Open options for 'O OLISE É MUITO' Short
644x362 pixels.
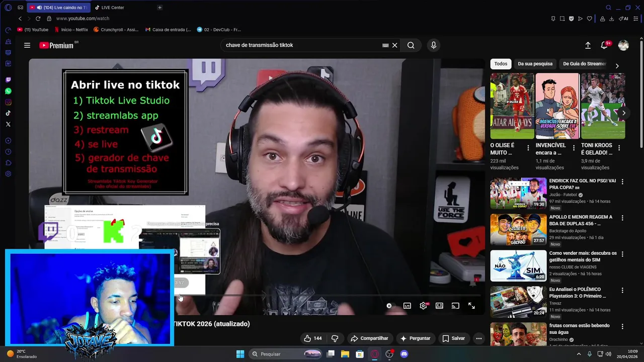pyautogui.click(x=528, y=148)
